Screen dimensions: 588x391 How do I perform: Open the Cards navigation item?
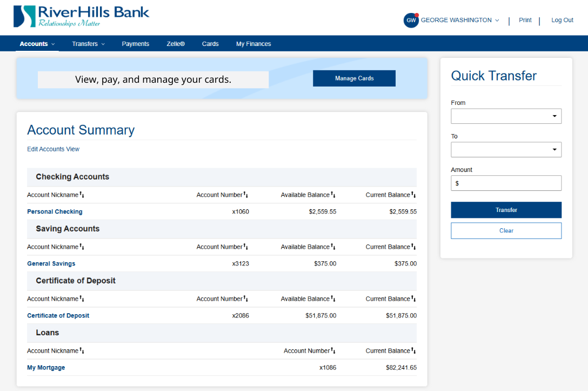click(210, 44)
